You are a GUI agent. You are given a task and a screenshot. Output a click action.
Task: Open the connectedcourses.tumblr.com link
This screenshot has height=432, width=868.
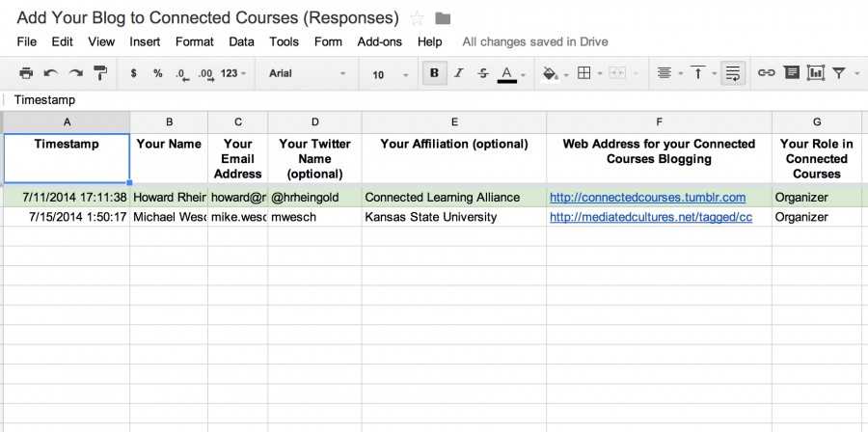[647, 198]
